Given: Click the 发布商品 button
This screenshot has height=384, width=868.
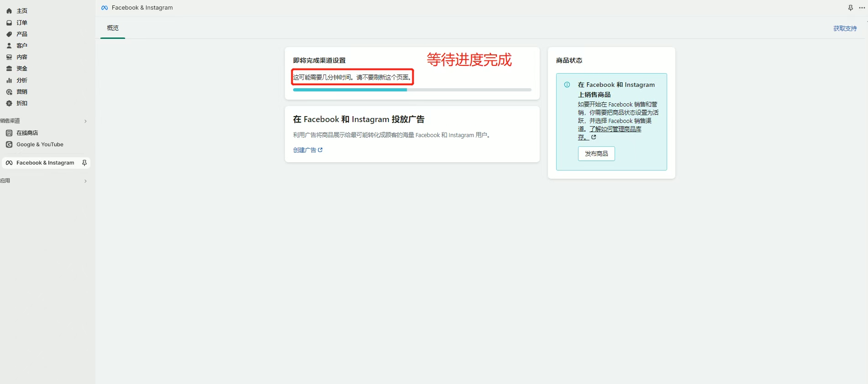Looking at the screenshot, I should [596, 154].
